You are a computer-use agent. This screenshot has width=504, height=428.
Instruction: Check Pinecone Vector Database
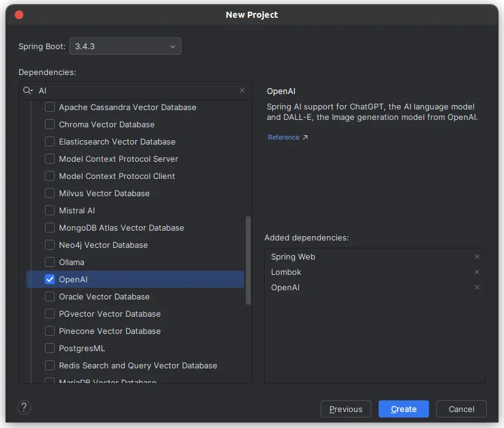click(50, 331)
